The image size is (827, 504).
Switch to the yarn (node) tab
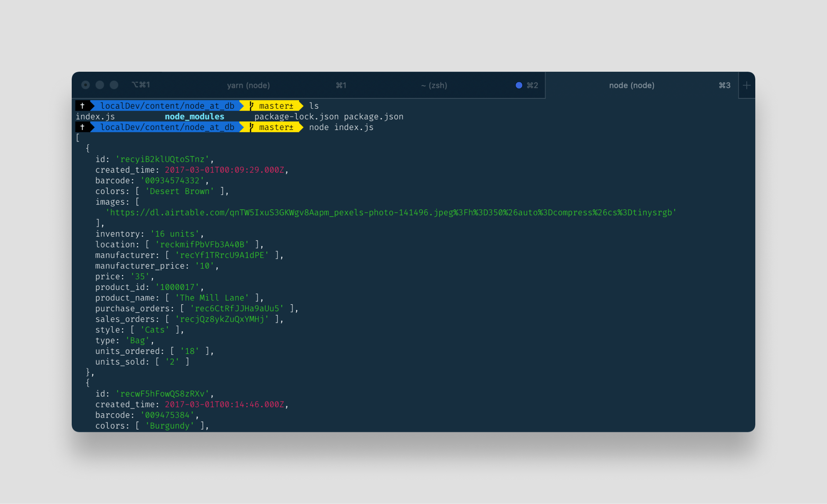248,85
